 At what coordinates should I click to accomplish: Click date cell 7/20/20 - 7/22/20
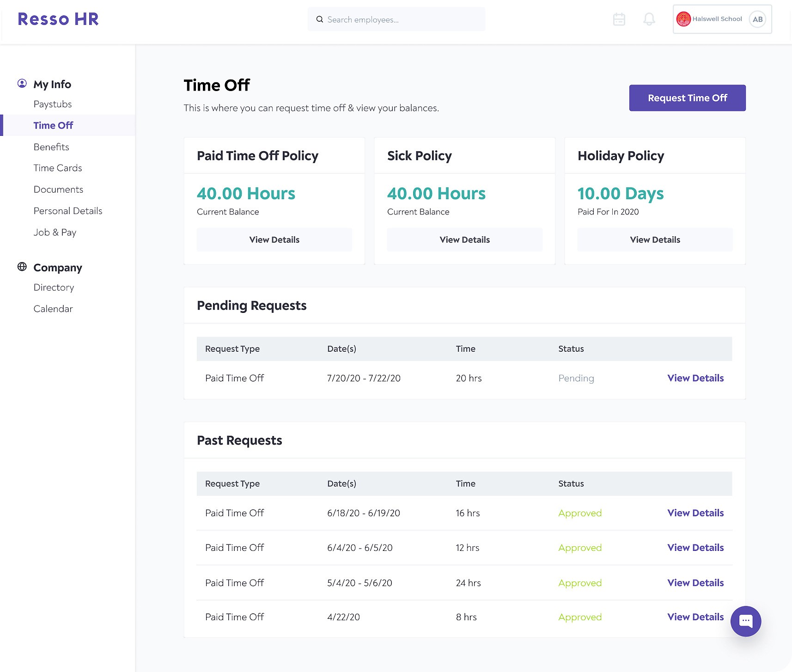(x=364, y=378)
